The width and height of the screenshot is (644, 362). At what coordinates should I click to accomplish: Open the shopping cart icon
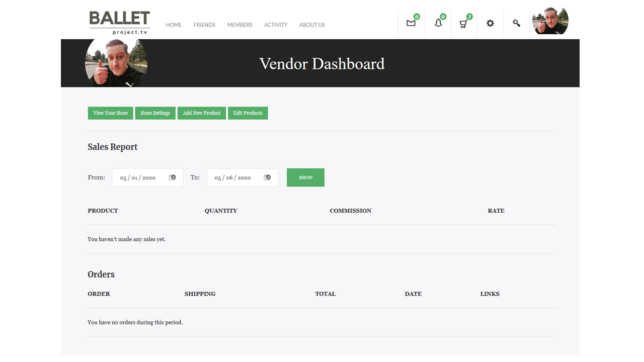(463, 24)
